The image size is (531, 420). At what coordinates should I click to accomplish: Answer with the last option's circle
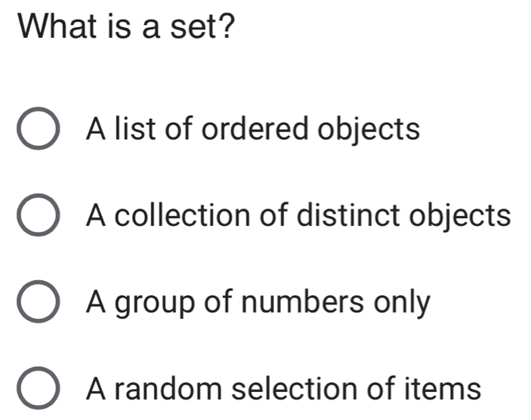coord(36,391)
